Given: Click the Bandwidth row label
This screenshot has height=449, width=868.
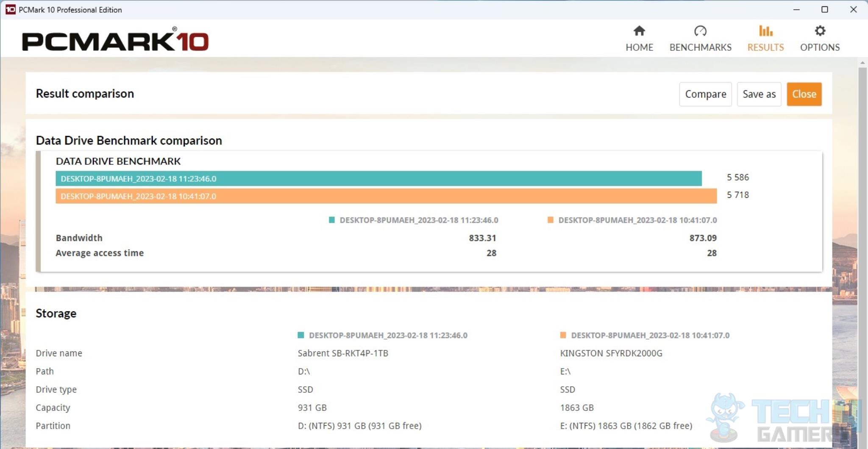Looking at the screenshot, I should (x=79, y=238).
